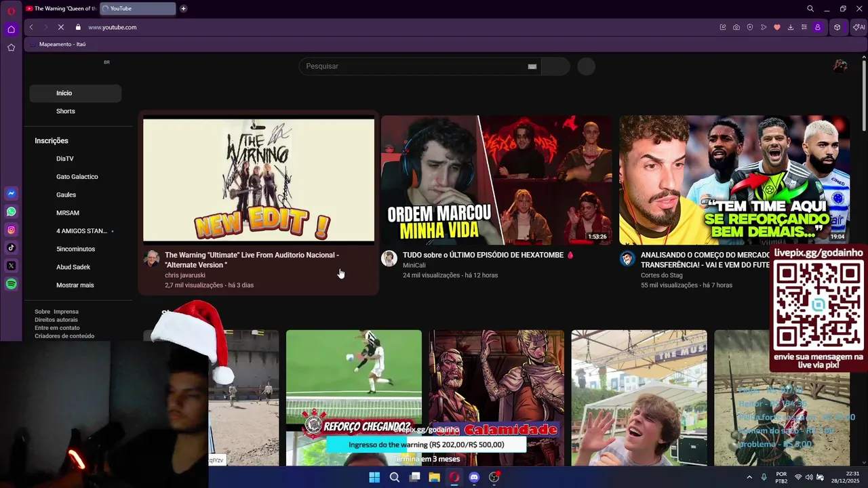The width and height of the screenshot is (868, 488).
Task: Click the site security padlock icon
Action: 78,27
